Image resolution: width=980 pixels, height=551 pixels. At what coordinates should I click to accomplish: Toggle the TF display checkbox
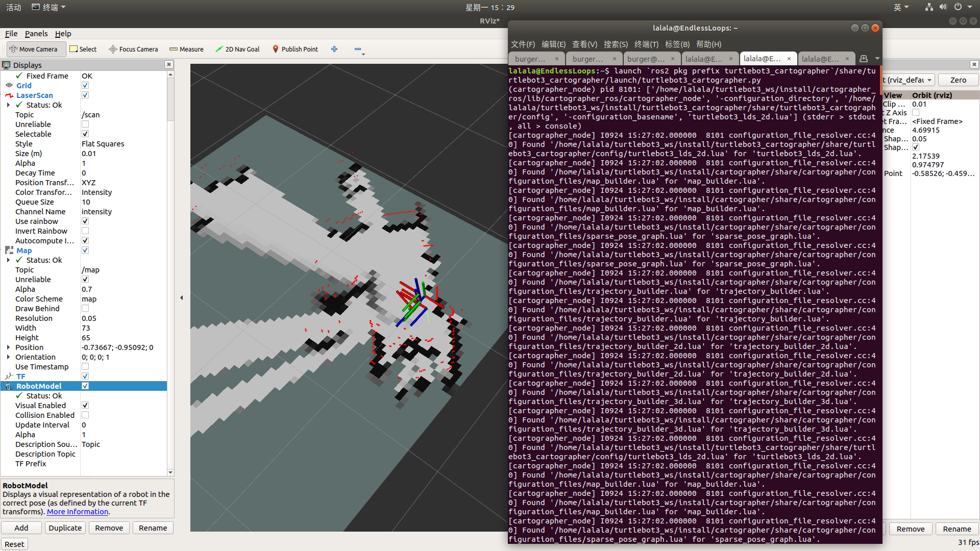85,377
